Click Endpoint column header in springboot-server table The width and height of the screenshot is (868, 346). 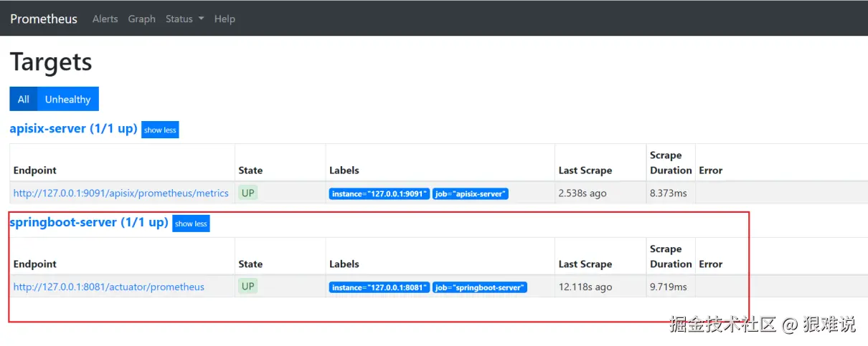[35, 264]
